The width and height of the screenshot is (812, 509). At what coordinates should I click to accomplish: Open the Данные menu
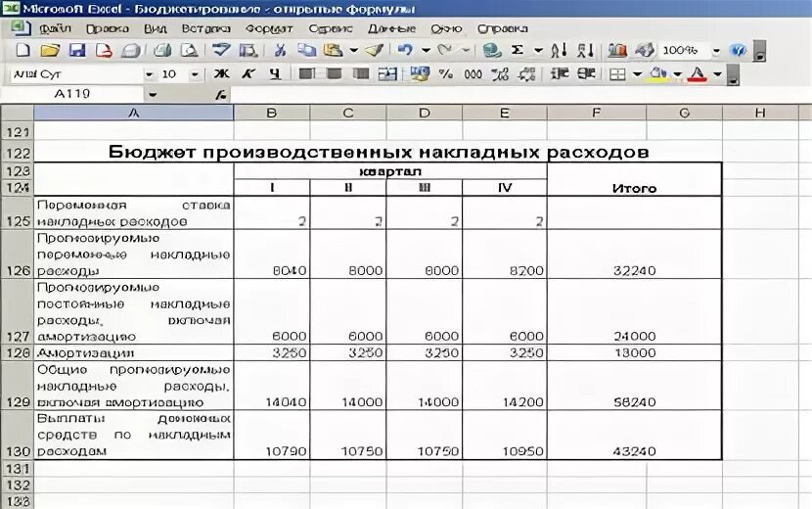(391, 28)
